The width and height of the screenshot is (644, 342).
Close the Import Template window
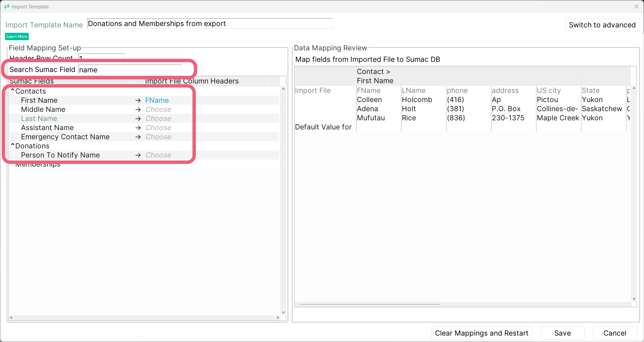pyautogui.click(x=637, y=6)
